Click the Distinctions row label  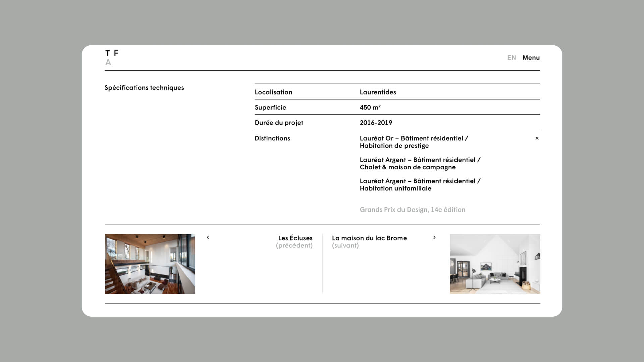[x=272, y=138]
